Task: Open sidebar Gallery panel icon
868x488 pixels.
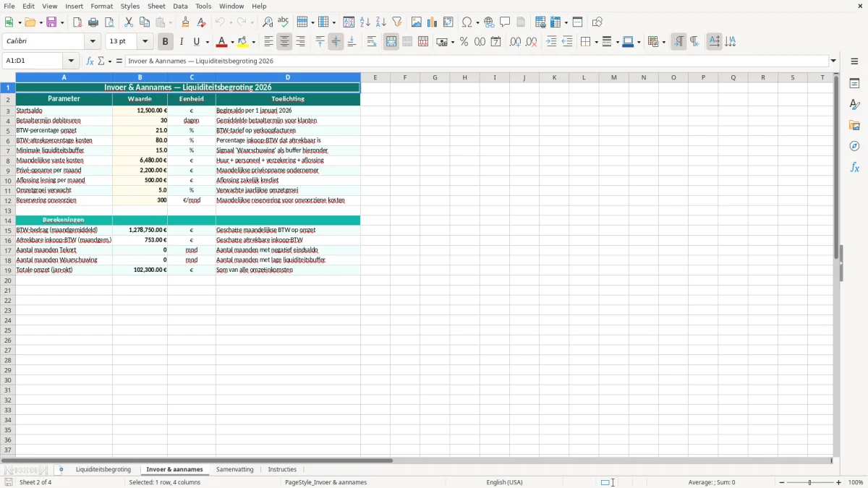Action: (x=854, y=126)
